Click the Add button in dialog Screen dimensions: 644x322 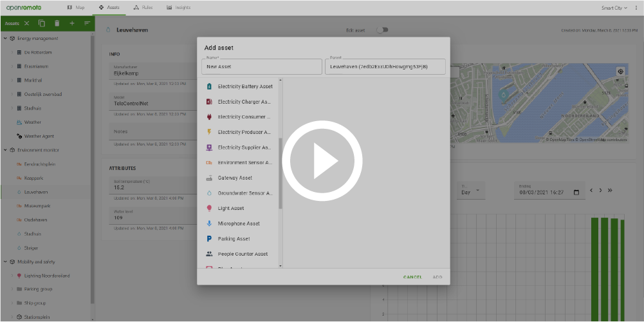(437, 277)
